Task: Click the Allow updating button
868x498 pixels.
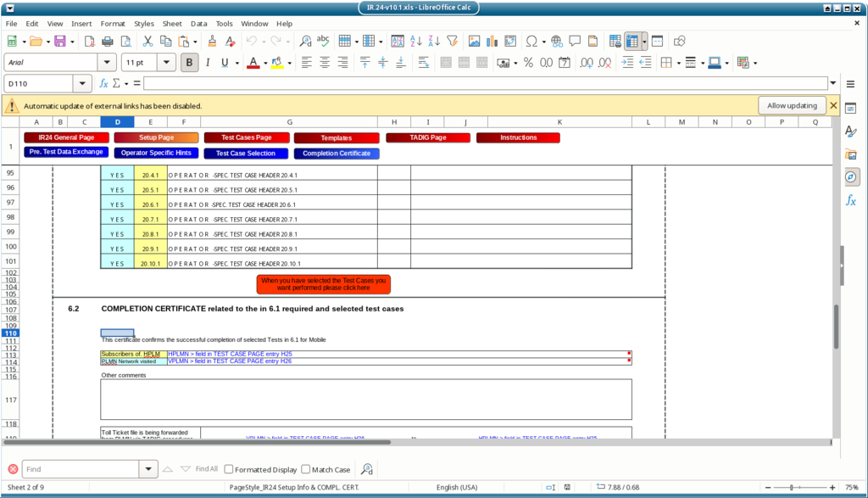Action: click(792, 105)
